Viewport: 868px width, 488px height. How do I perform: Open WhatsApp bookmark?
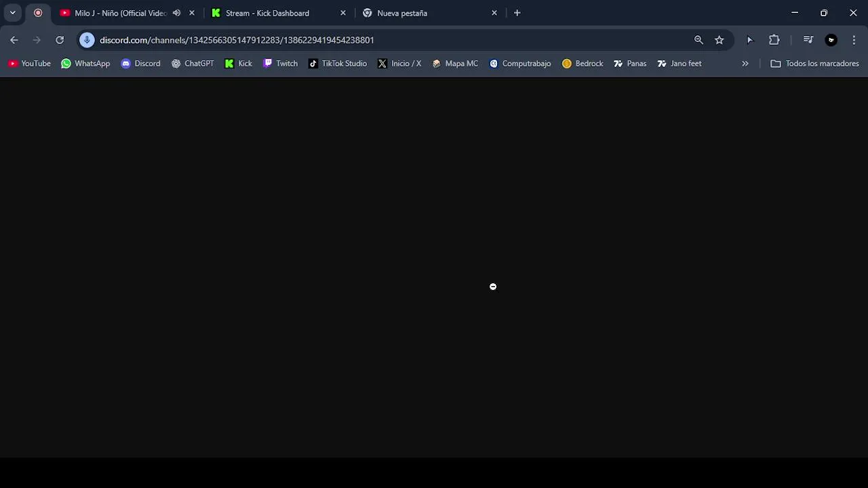[85, 64]
